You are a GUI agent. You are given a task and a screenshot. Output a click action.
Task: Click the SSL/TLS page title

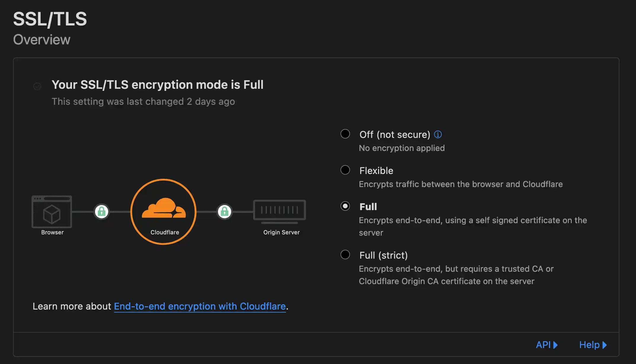pyautogui.click(x=50, y=19)
